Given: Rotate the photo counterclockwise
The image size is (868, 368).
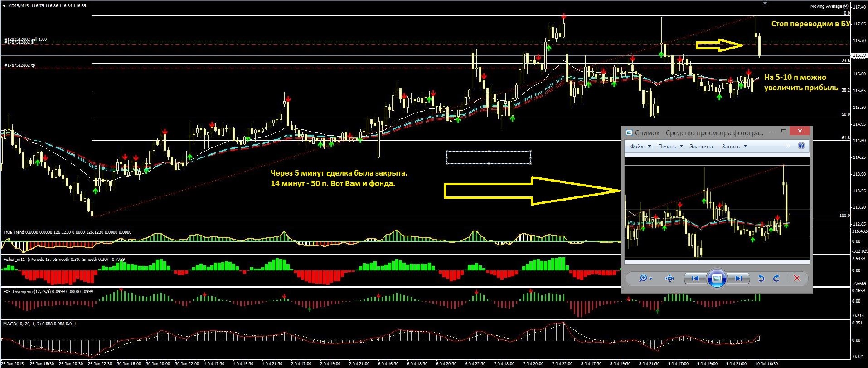Looking at the screenshot, I should pos(761,278).
